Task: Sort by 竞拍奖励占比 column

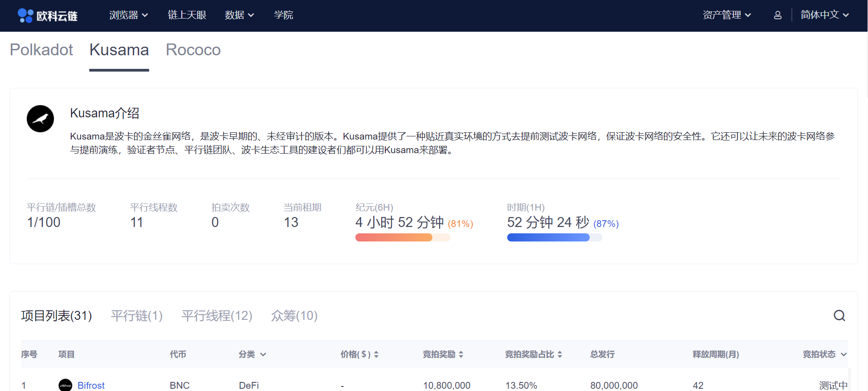Action: 533,354
